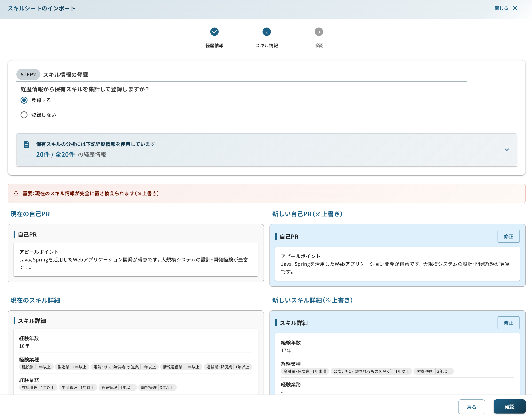Expand the 20件 / 全20件 history summary
Screen dimensions: 532x417
[x=55, y=155]
